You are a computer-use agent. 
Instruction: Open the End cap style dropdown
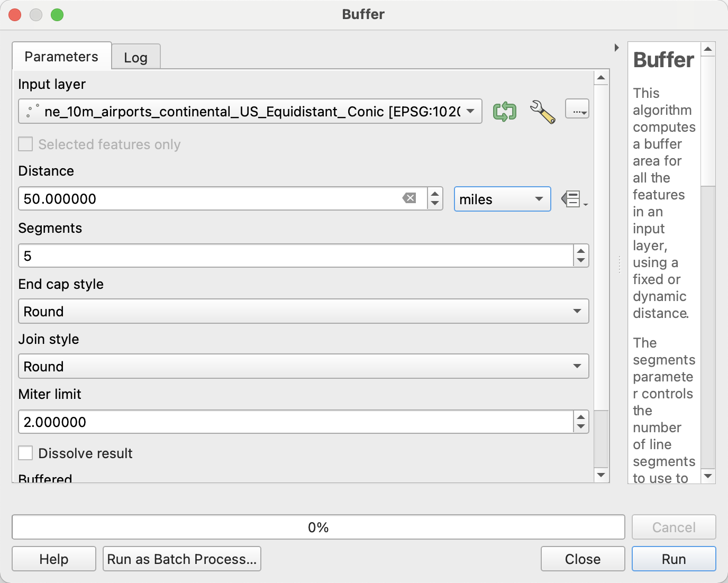(578, 312)
